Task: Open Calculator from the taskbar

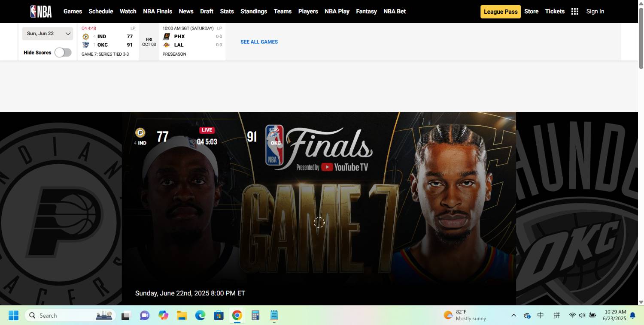Action: pyautogui.click(x=256, y=316)
